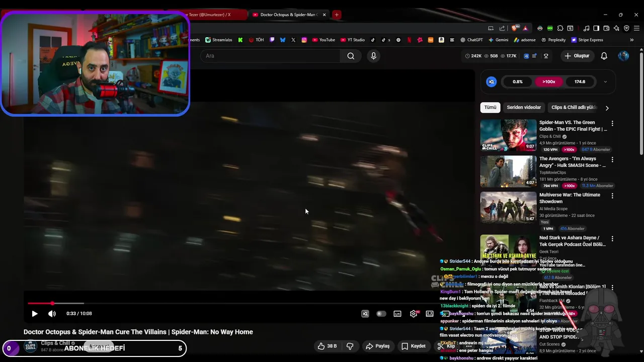
Task: Open the YouTube bookmark
Action: (x=324, y=40)
